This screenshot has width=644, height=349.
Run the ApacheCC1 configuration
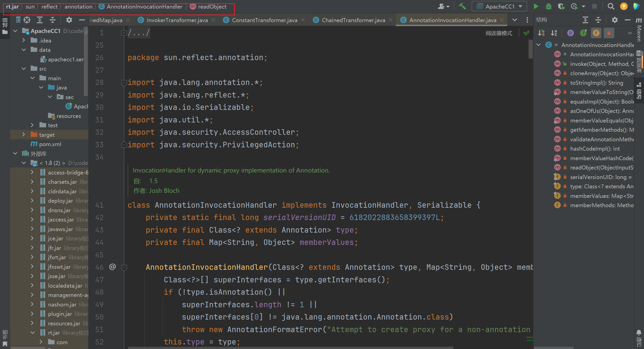point(536,7)
